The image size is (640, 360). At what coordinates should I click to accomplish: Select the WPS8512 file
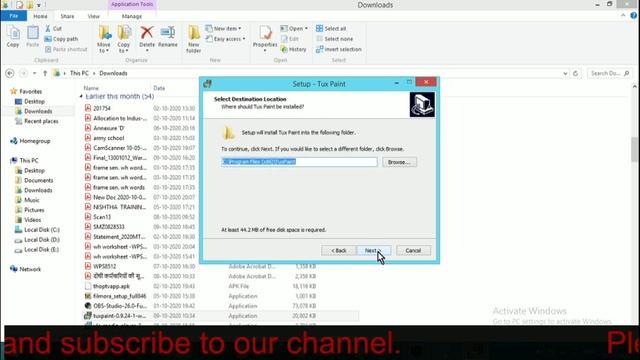tap(104, 266)
